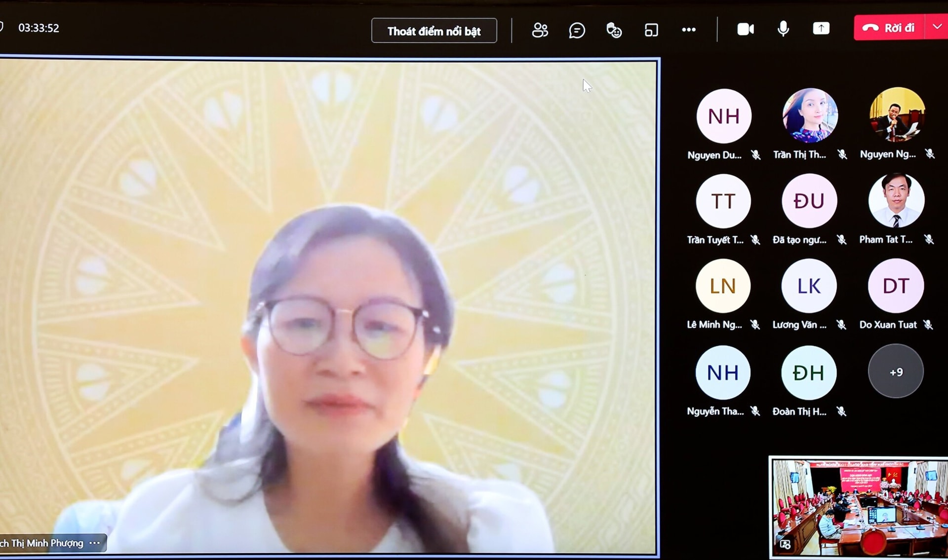This screenshot has width=948, height=560.
Task: Click muted mic icon beside Lê Minh Ng...
Action: pos(755,325)
